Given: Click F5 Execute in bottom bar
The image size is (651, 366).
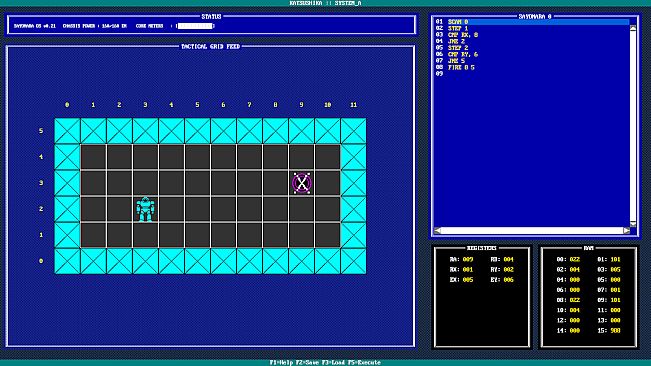Looking at the screenshot, I should (x=365, y=362).
